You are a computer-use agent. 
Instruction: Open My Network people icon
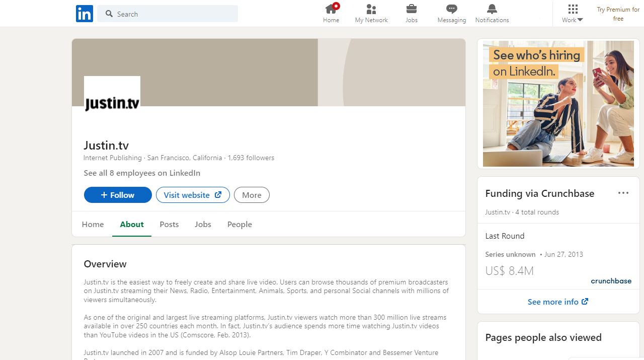[371, 9]
